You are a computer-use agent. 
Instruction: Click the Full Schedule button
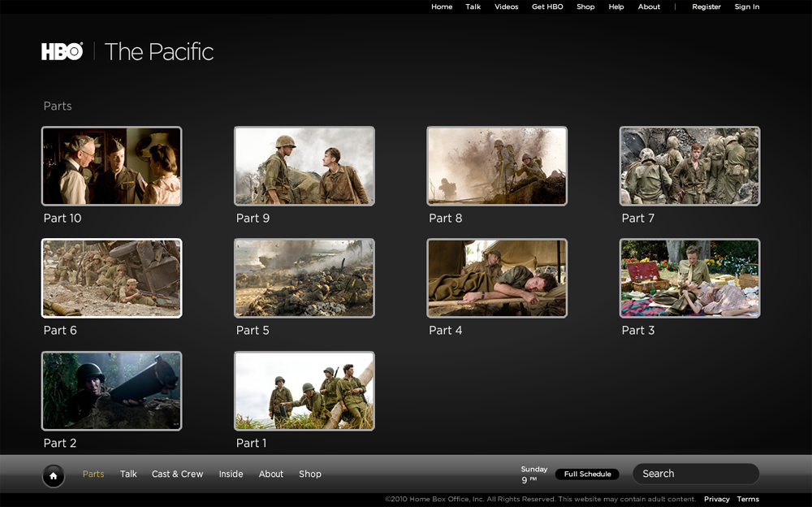tap(587, 474)
